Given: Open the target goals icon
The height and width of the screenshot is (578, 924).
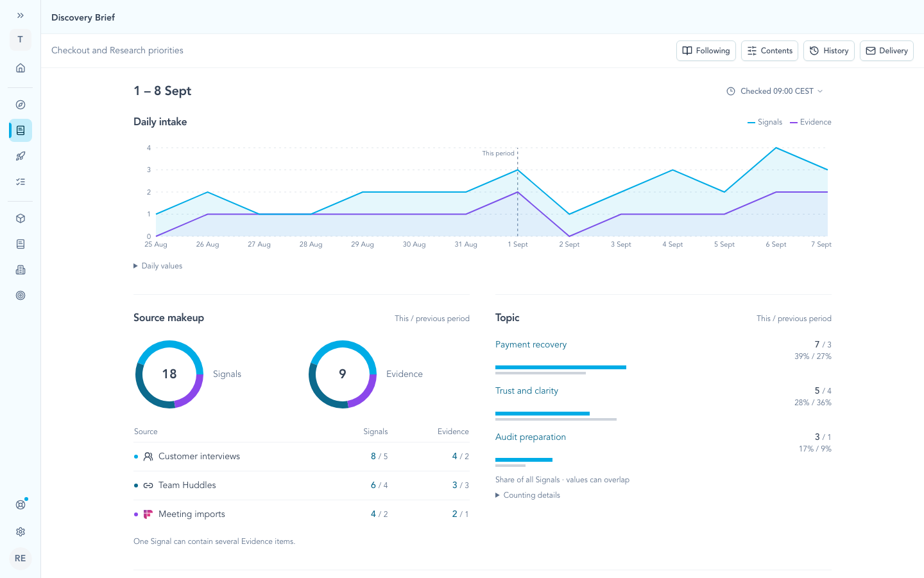Looking at the screenshot, I should 21,295.
